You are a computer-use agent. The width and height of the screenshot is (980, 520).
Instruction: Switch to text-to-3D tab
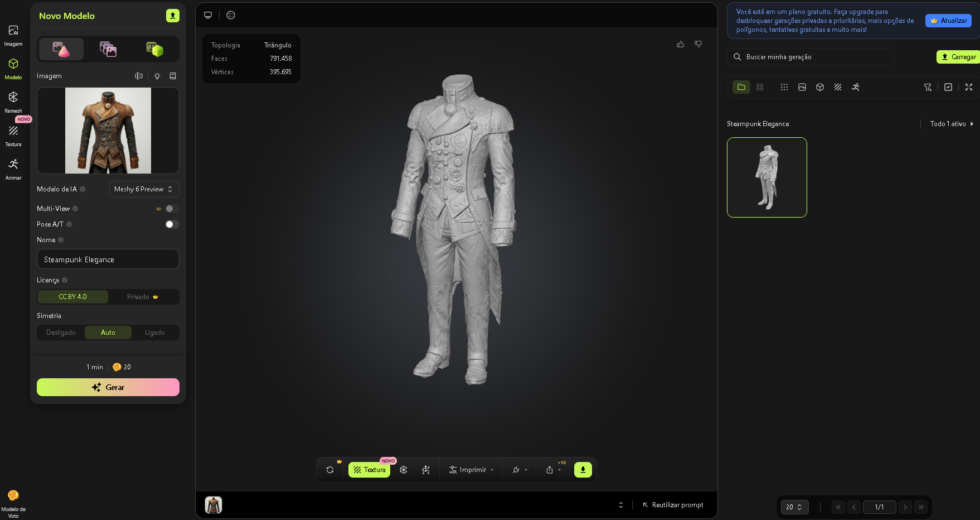[x=154, y=49]
